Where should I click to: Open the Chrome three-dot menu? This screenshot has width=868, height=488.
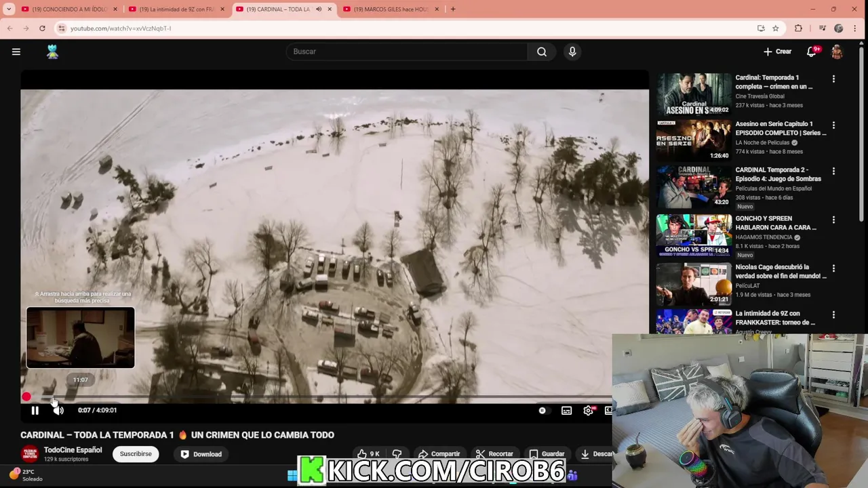[x=854, y=28]
